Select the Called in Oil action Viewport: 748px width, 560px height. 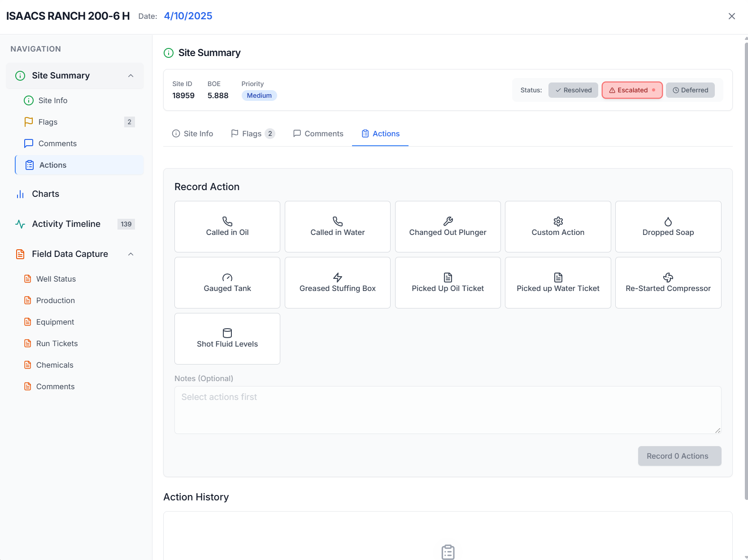[227, 226]
